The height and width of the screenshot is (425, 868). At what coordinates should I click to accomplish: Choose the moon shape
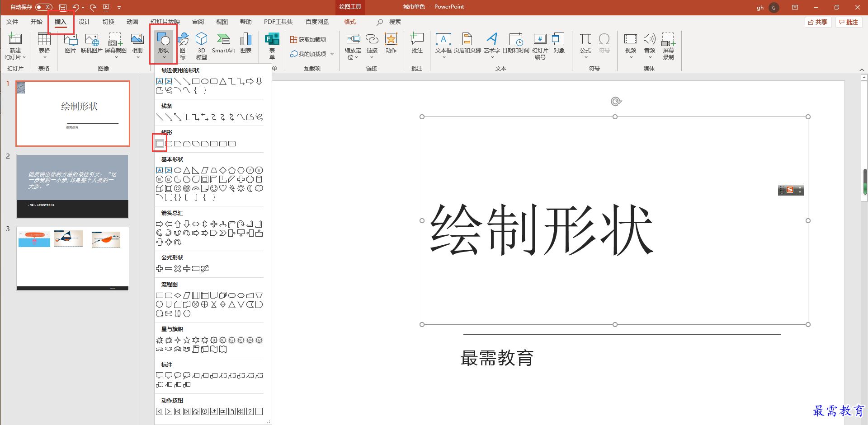coord(250,188)
